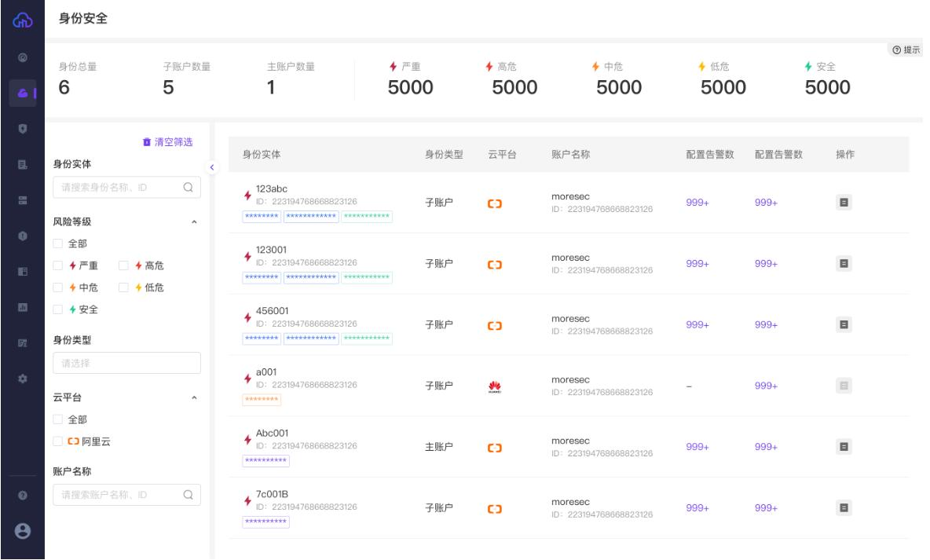Click the Huawei cloud icon in a001 row
Viewport: 930px width, 560px height.
pos(495,386)
